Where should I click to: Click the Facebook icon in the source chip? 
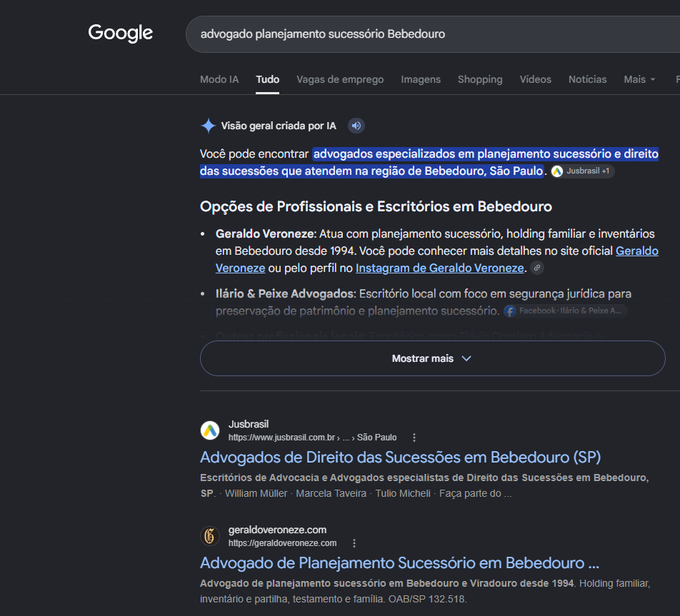tap(510, 310)
